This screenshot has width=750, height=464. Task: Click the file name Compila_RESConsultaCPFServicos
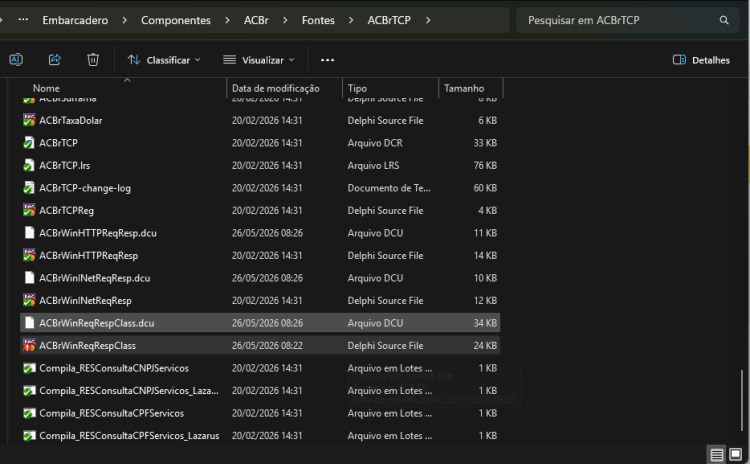click(x=111, y=413)
